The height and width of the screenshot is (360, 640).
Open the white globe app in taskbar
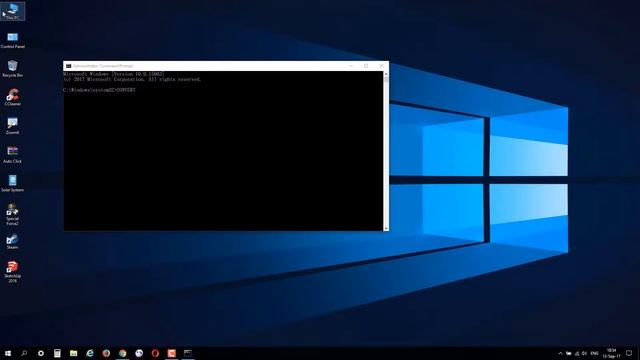[x=139, y=353]
